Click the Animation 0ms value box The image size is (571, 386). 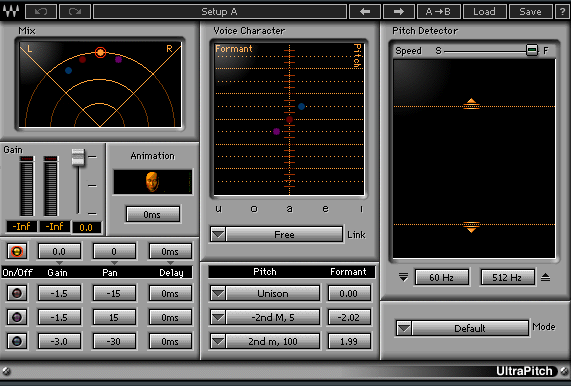click(x=153, y=214)
